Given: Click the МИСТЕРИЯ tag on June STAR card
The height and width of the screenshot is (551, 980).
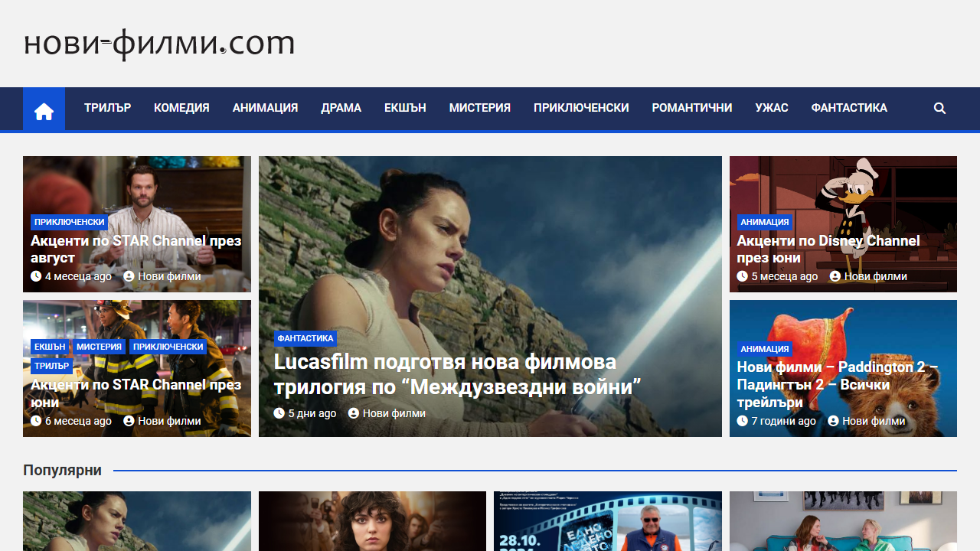Looking at the screenshot, I should 100,347.
